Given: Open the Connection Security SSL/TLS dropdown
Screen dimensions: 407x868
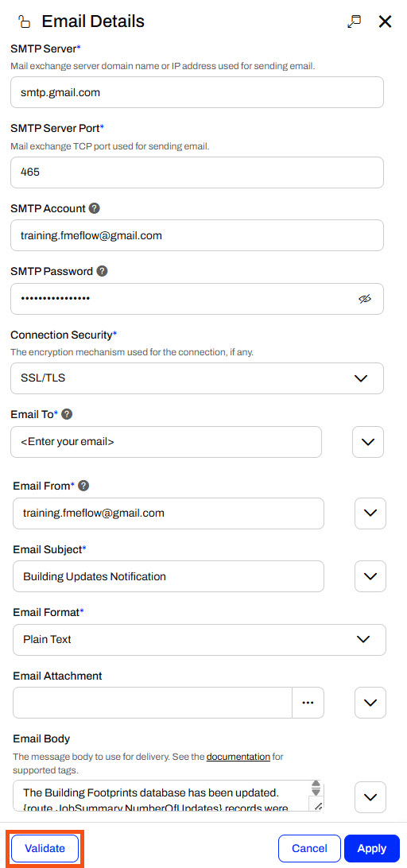Looking at the screenshot, I should tap(197, 378).
